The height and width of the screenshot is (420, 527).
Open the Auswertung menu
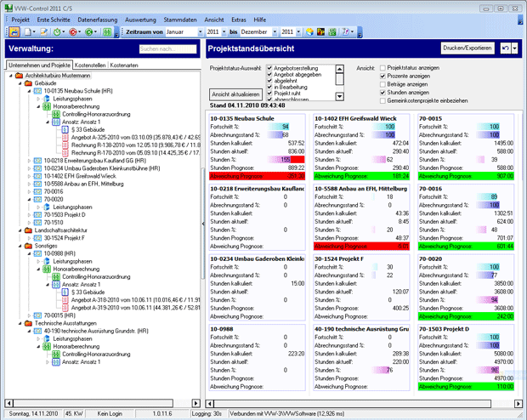pos(140,20)
